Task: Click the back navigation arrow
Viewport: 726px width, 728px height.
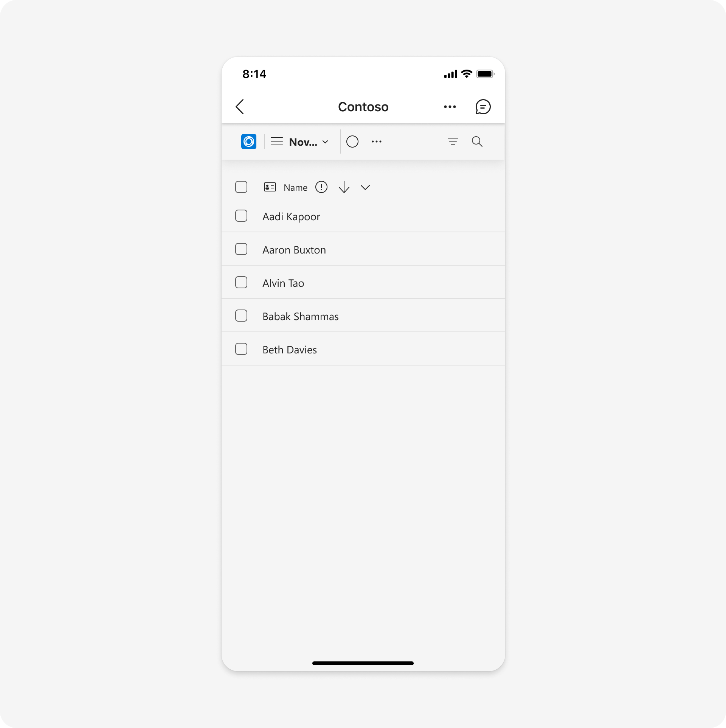Action: (240, 106)
